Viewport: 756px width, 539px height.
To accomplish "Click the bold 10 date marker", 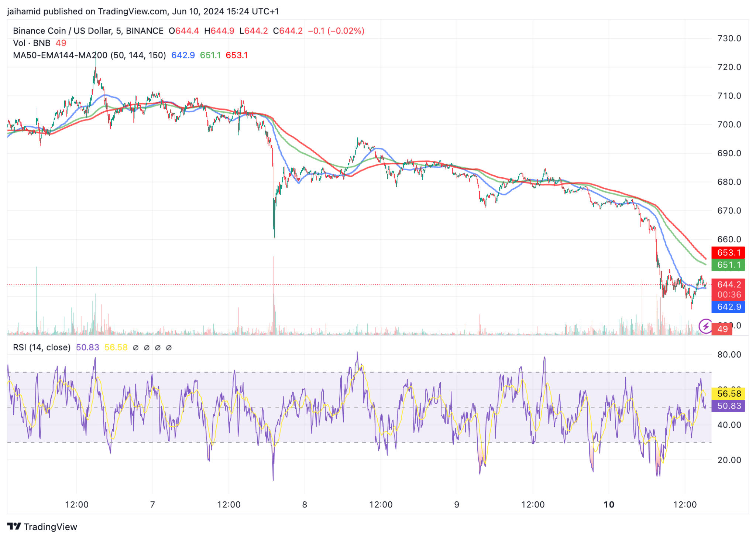I will (609, 504).
